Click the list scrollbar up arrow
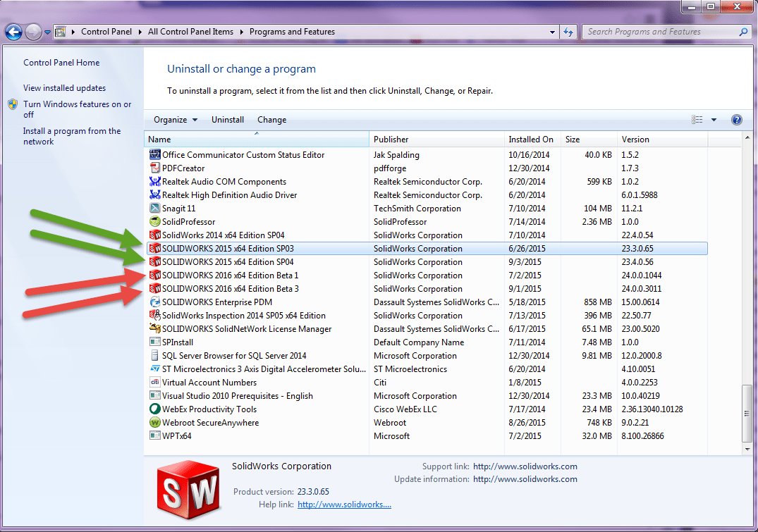Image resolution: width=758 pixels, height=532 pixels. tap(747, 138)
